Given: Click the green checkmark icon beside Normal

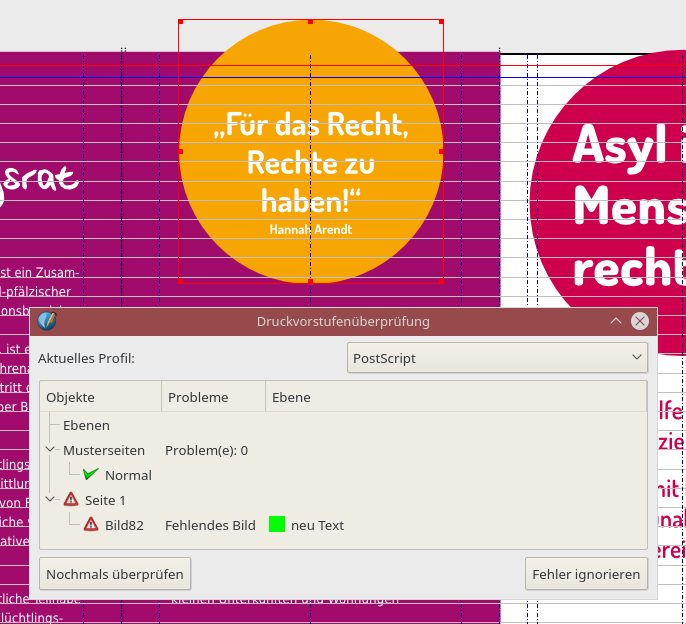Looking at the screenshot, I should click(x=92, y=475).
